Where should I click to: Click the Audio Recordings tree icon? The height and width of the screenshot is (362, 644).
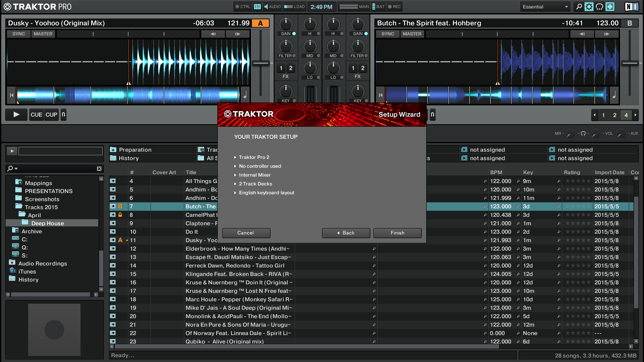click(12, 263)
